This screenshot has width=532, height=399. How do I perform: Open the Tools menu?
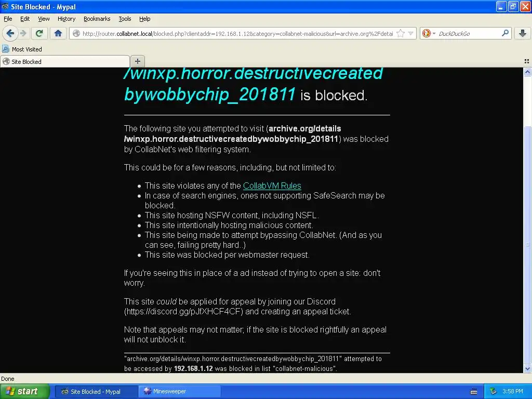(x=125, y=19)
